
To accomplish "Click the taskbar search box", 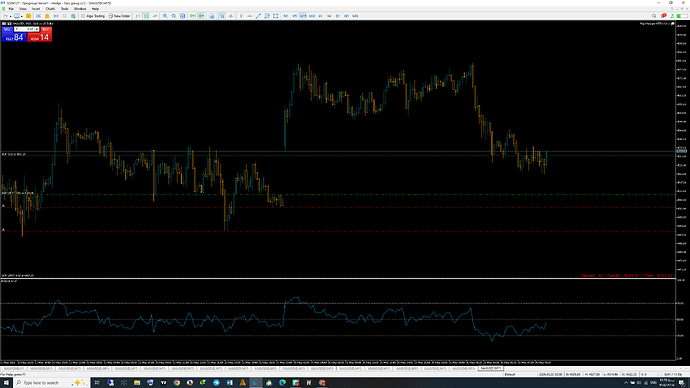I will pos(51,383).
